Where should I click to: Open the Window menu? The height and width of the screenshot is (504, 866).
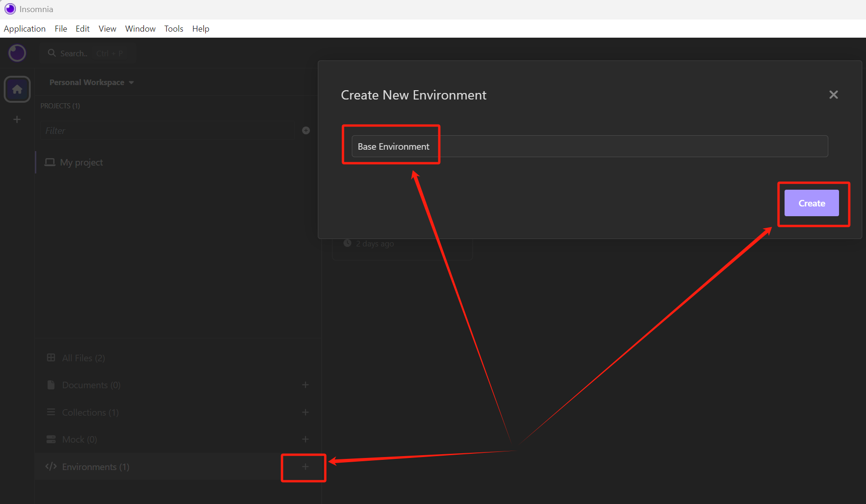140,29
